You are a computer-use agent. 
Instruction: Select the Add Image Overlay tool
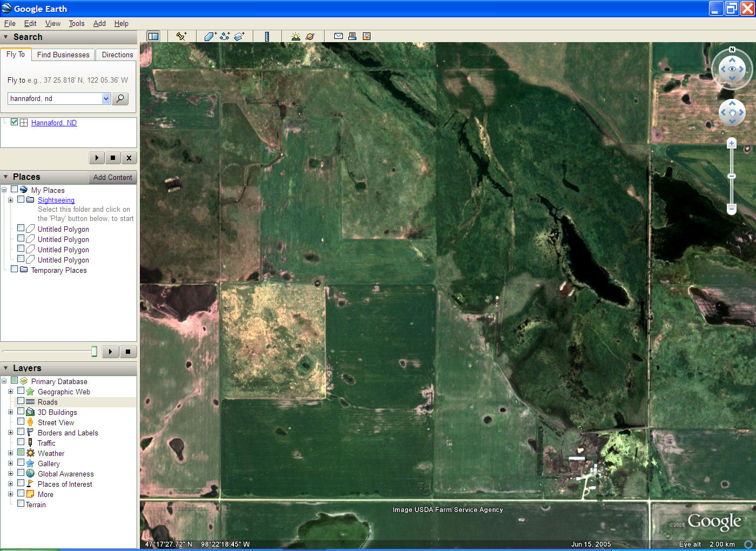(239, 36)
